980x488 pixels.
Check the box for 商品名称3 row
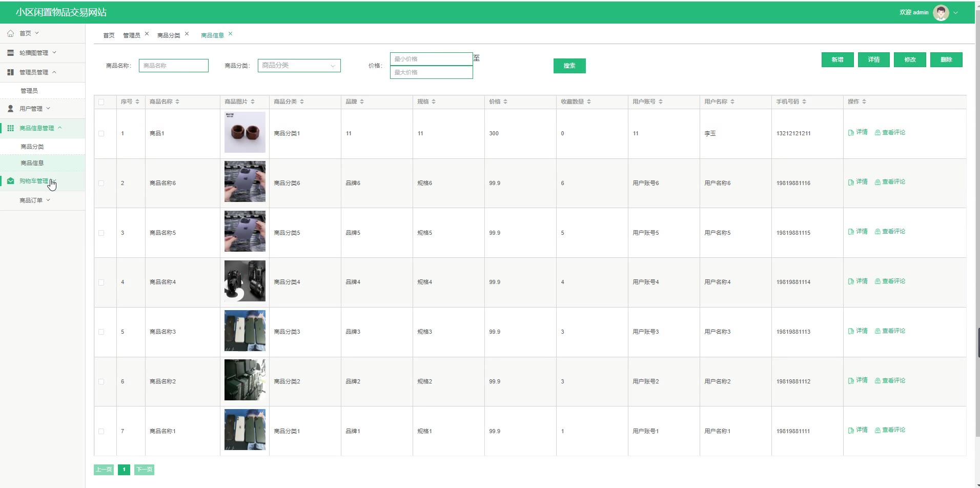(101, 332)
